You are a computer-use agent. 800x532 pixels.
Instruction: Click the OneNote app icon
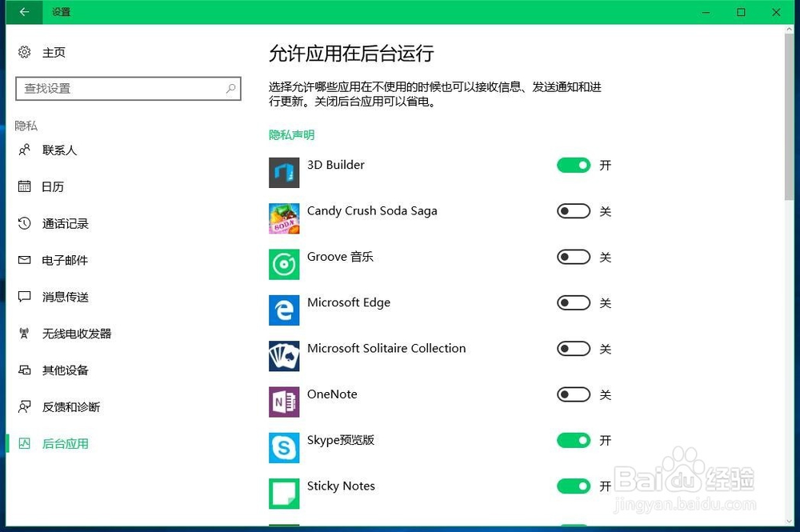coord(284,401)
